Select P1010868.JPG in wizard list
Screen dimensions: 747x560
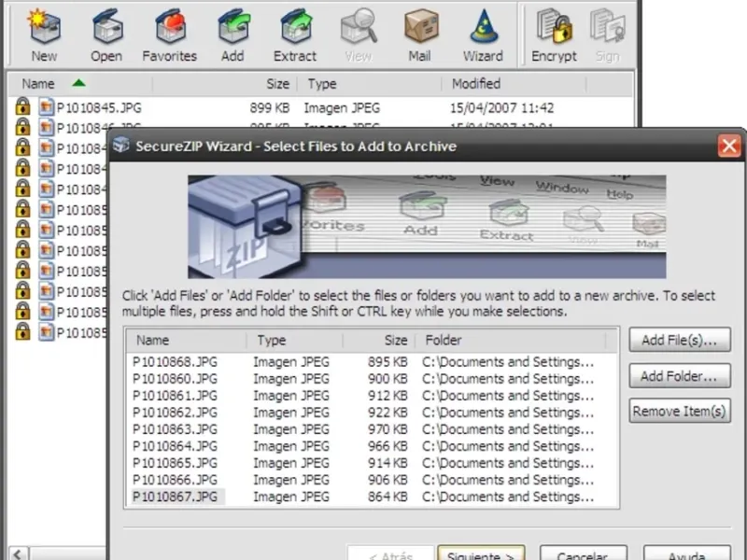click(x=175, y=362)
